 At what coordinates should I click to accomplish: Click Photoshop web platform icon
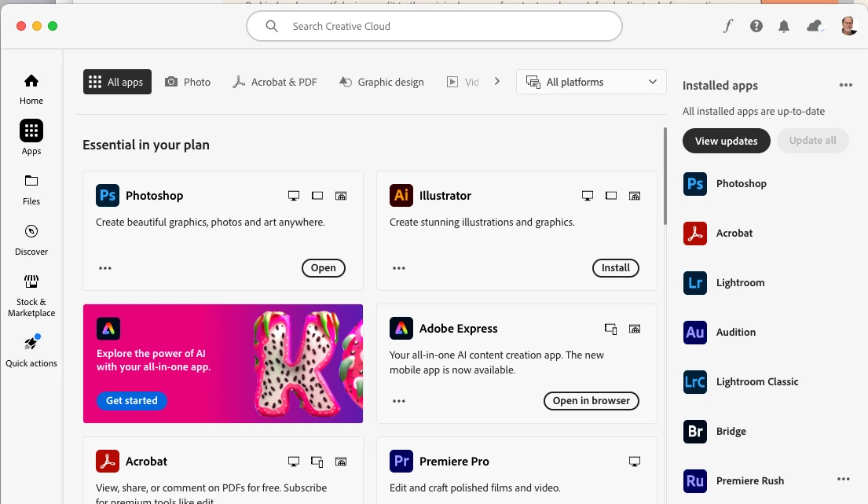point(341,196)
